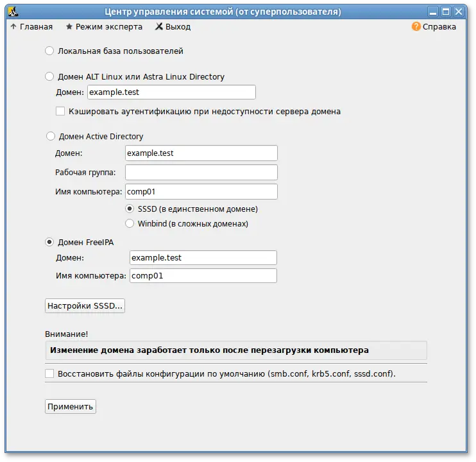Viewport: 476px width, 462px height.
Task: Open Настройки SSSD... settings
Action: coord(85,306)
